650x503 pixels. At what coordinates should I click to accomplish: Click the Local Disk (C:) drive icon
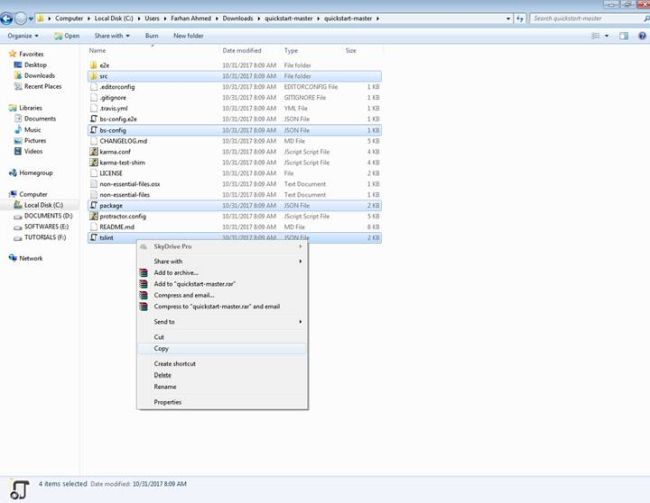(x=18, y=205)
